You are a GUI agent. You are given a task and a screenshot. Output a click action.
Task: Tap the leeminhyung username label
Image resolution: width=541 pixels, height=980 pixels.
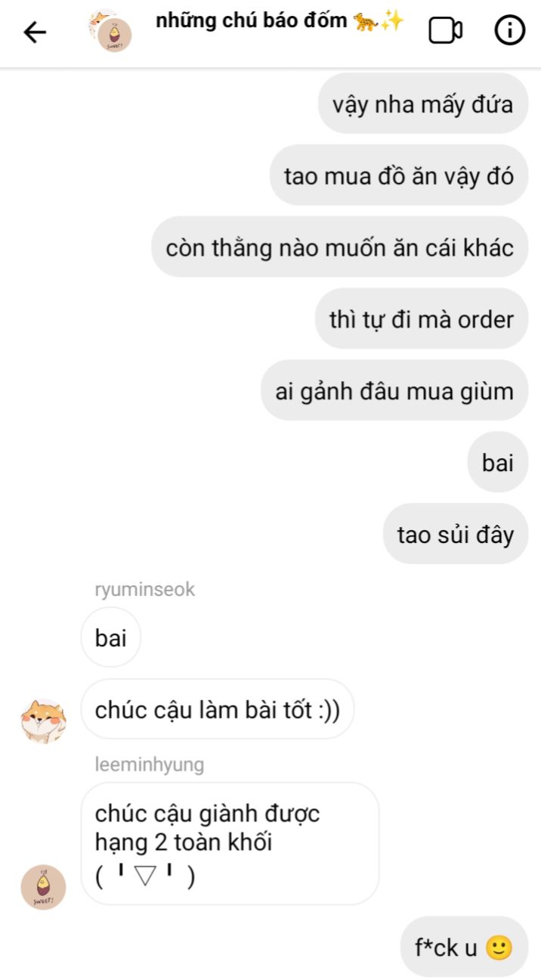(x=150, y=764)
